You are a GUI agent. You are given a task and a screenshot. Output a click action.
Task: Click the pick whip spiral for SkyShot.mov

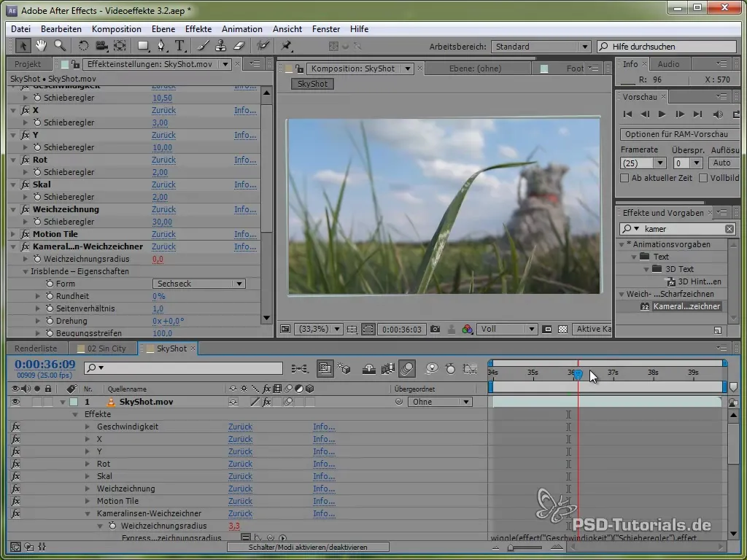coord(399,402)
